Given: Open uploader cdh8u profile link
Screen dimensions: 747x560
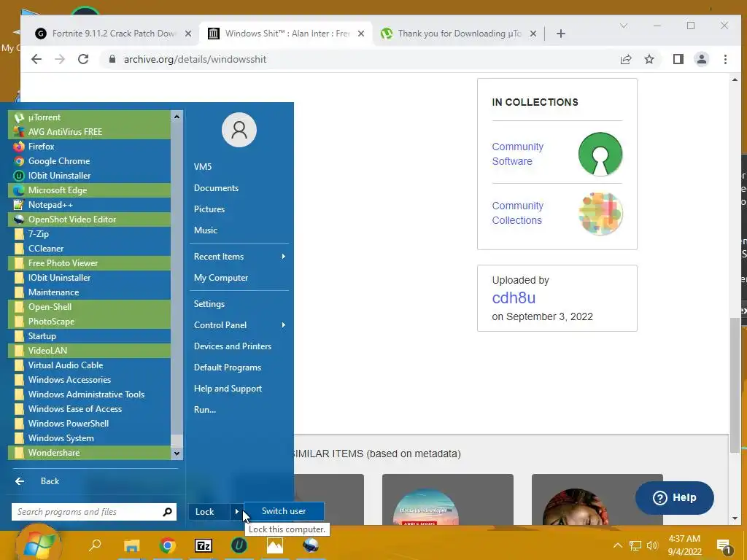Looking at the screenshot, I should pyautogui.click(x=514, y=297).
